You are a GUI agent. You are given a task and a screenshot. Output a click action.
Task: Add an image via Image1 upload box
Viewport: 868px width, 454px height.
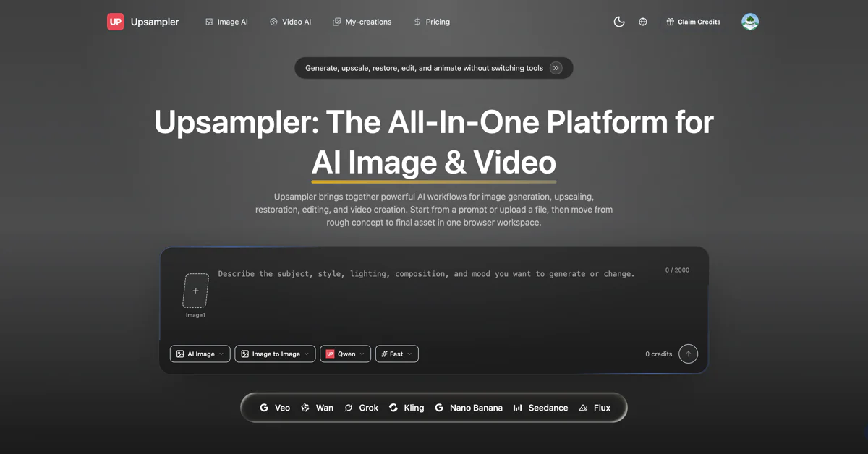click(195, 291)
